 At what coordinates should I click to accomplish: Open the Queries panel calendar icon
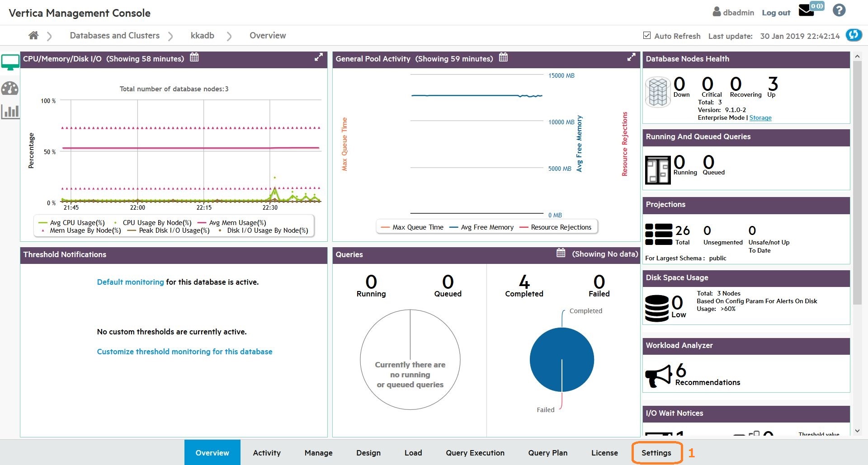(x=561, y=253)
